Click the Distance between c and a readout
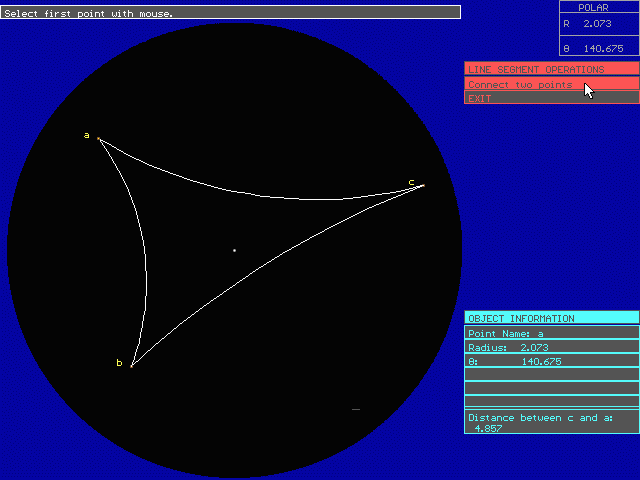The width and height of the screenshot is (640, 480). point(551,422)
